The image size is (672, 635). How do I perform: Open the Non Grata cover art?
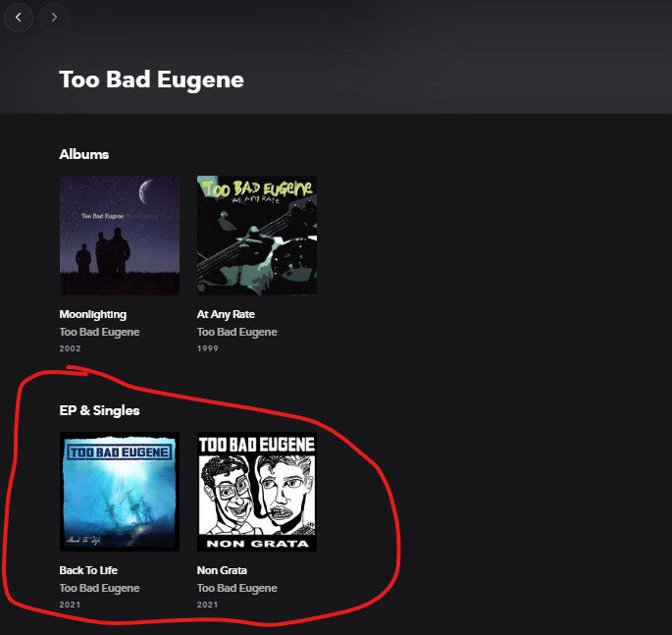[x=257, y=492]
